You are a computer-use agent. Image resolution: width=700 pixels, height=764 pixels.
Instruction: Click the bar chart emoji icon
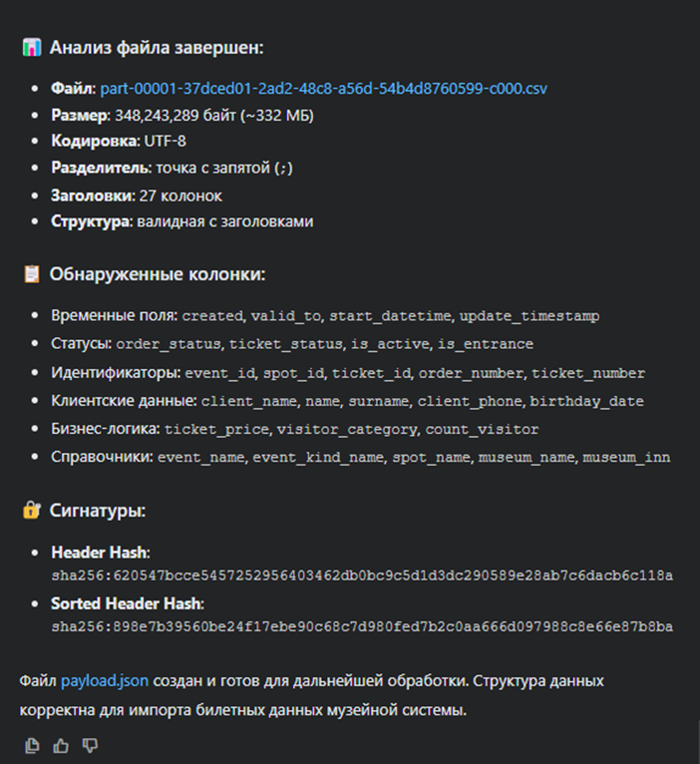click(x=31, y=48)
